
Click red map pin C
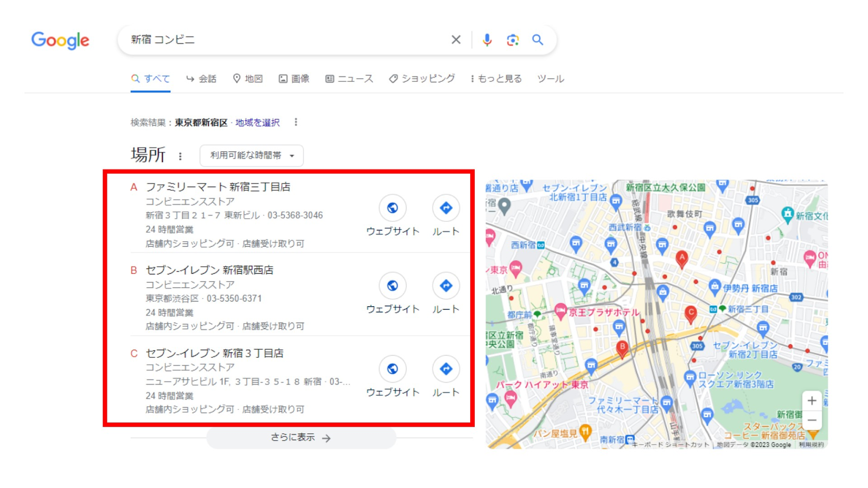[x=691, y=314]
